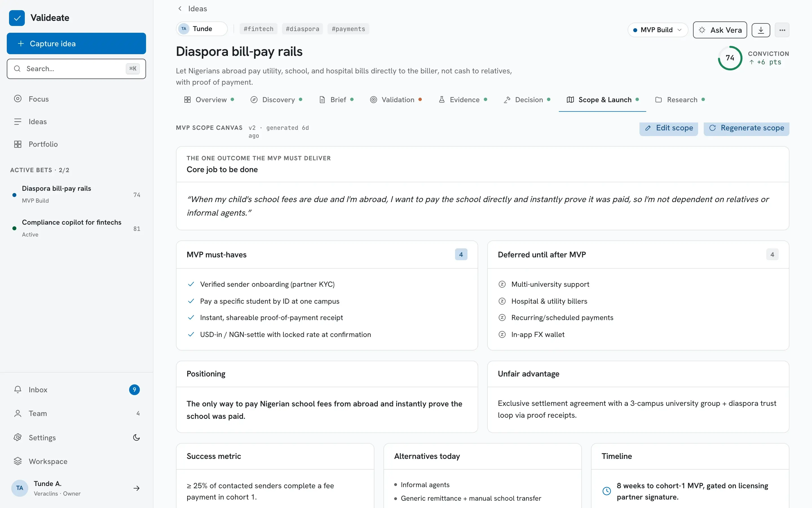This screenshot has height=508, width=812.
Task: Open Workspace in the sidebar
Action: click(76, 461)
